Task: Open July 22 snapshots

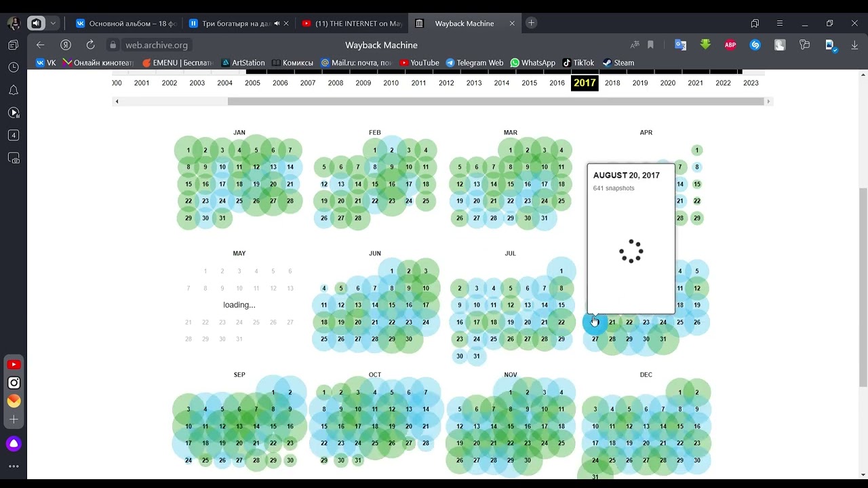Action: (561, 323)
